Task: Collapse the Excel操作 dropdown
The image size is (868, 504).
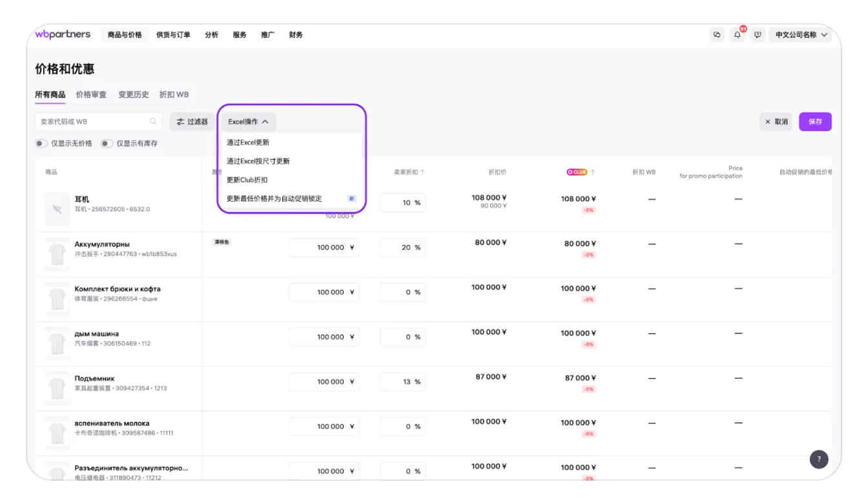Action: click(249, 121)
